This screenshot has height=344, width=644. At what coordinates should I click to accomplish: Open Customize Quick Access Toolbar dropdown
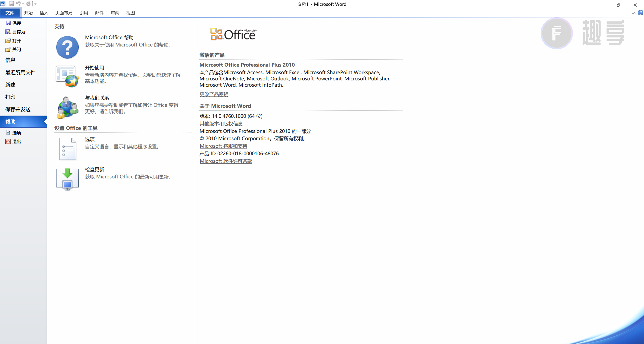click(x=35, y=4)
